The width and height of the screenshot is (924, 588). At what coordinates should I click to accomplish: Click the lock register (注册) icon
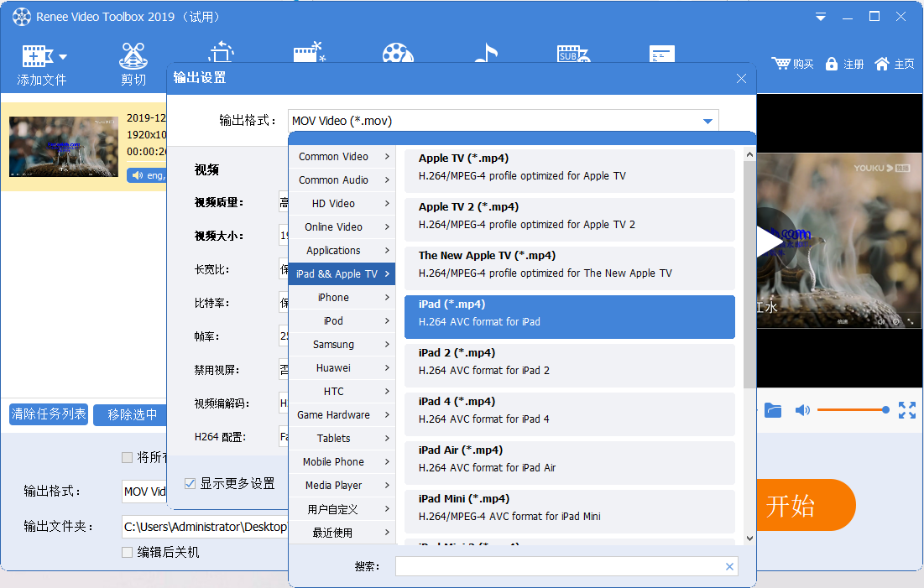pos(832,64)
